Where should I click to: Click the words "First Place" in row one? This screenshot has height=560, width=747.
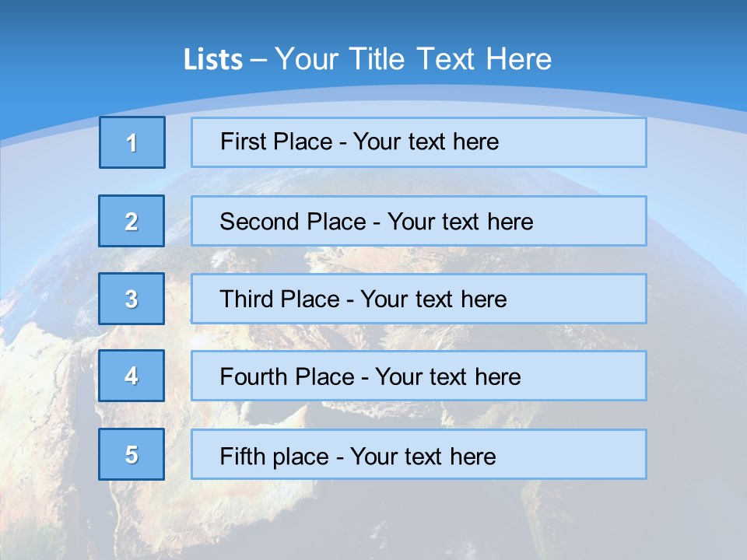pos(276,142)
